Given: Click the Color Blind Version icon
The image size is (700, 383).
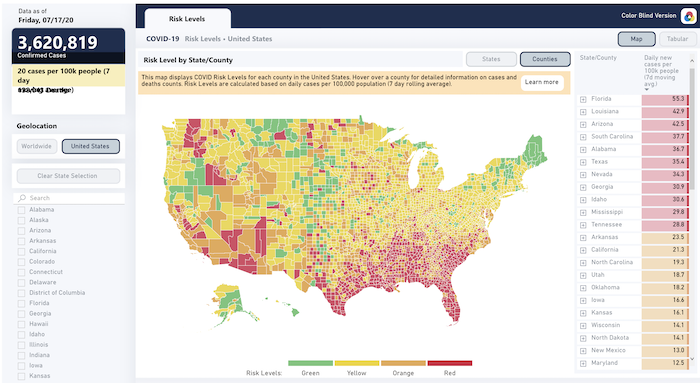Looking at the screenshot, I should (688, 16).
